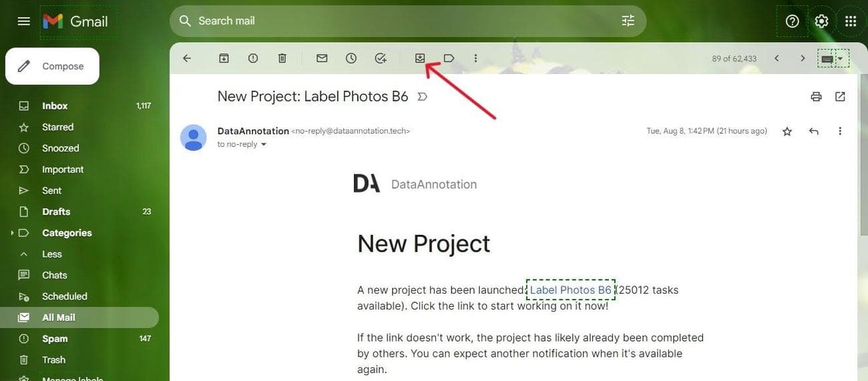Expand the Categories label group

point(12,233)
